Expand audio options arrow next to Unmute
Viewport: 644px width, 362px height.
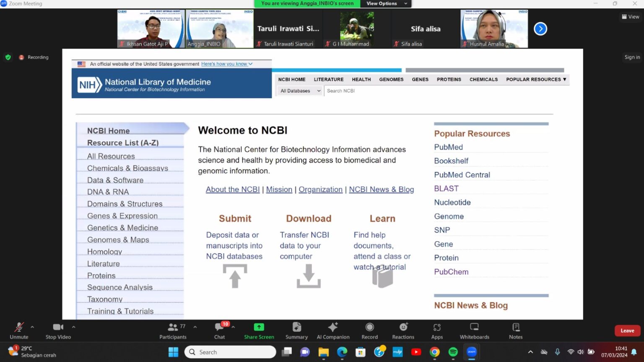click(32, 327)
